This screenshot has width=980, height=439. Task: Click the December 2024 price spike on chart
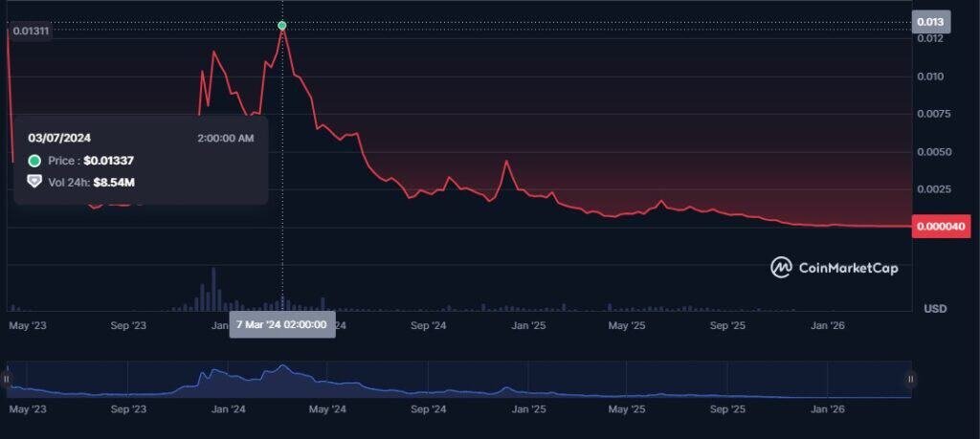(506, 163)
